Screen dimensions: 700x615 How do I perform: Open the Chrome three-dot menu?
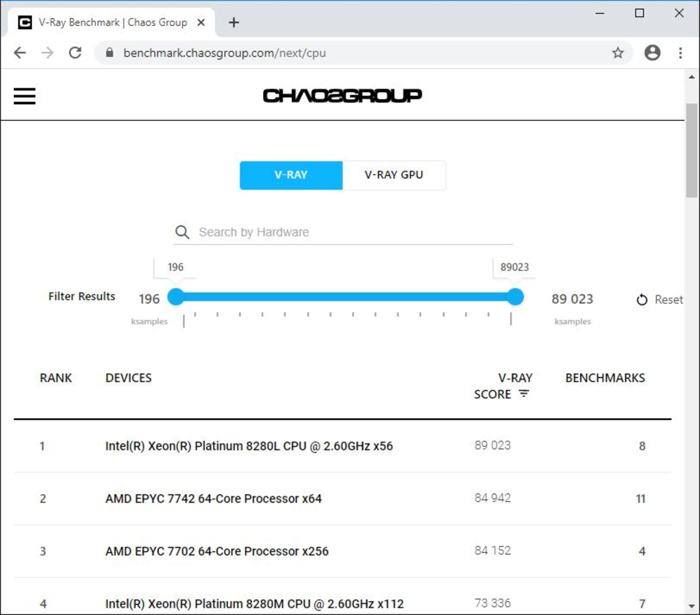680,53
